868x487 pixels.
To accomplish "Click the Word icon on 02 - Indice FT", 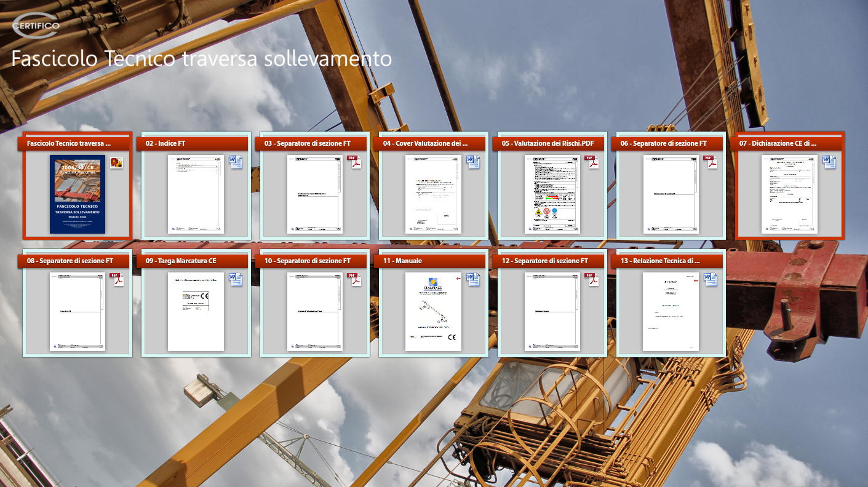I will [236, 162].
